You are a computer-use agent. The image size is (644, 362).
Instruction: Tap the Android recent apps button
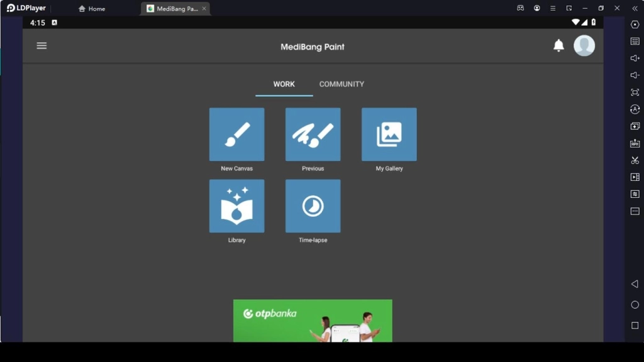[x=635, y=326]
